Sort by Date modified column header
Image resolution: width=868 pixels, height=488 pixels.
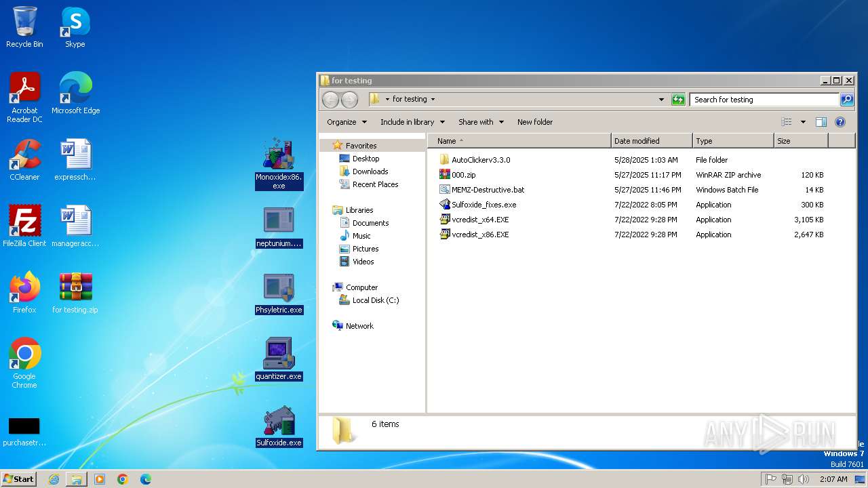652,141
